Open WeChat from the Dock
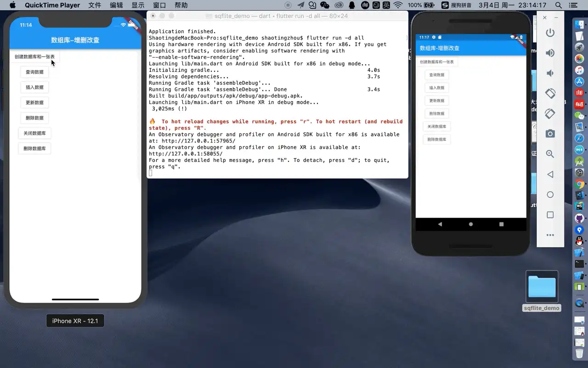 (579, 115)
